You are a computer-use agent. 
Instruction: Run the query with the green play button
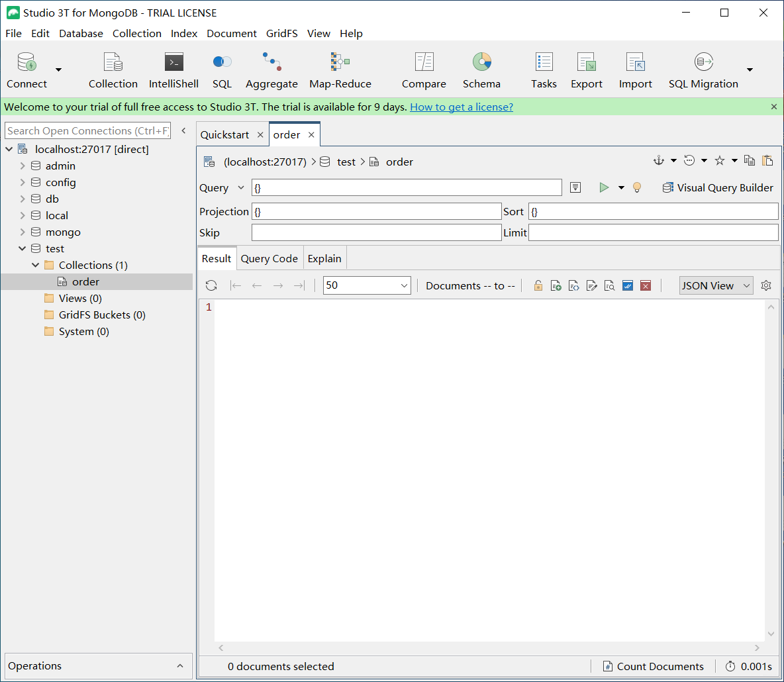click(604, 188)
